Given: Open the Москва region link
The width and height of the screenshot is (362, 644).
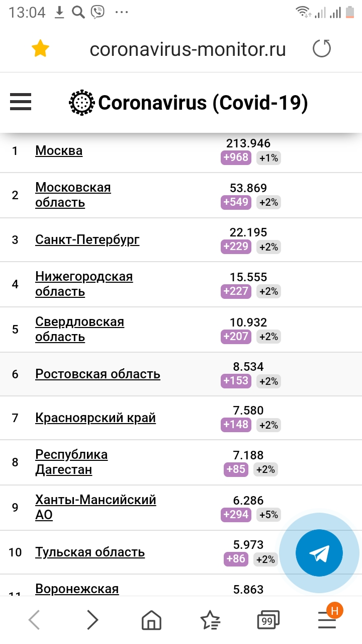Looking at the screenshot, I should [x=59, y=150].
